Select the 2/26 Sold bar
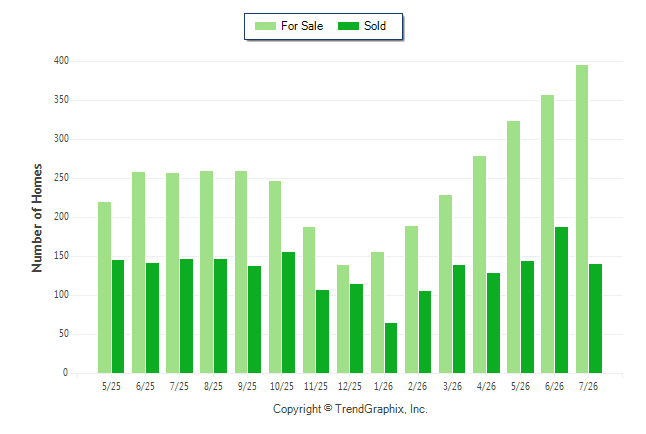The width and height of the screenshot is (646, 434). (x=425, y=332)
